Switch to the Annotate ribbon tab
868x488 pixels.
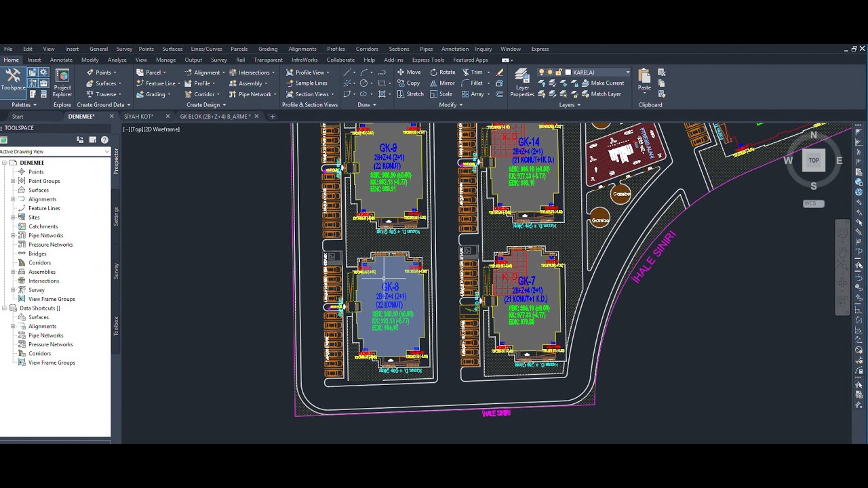click(x=61, y=60)
